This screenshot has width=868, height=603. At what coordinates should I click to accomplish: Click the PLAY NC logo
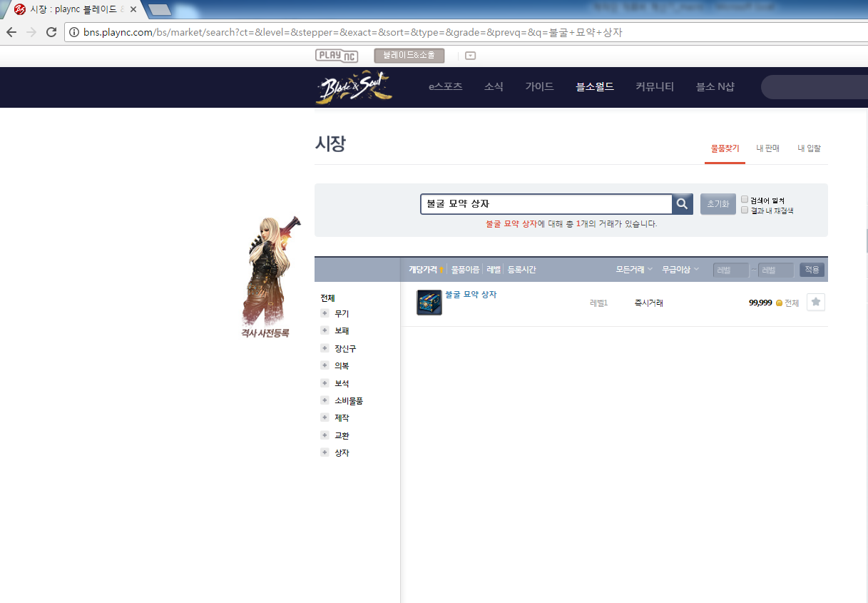point(337,56)
